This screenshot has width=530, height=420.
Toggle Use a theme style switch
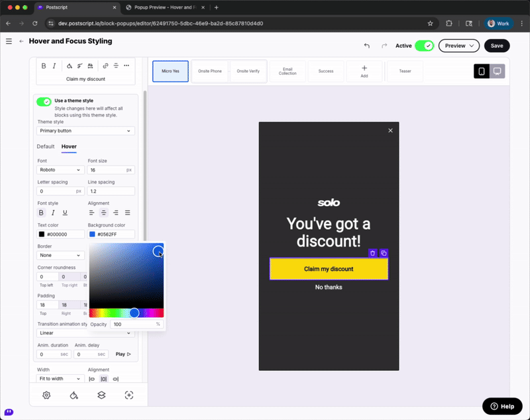click(44, 102)
